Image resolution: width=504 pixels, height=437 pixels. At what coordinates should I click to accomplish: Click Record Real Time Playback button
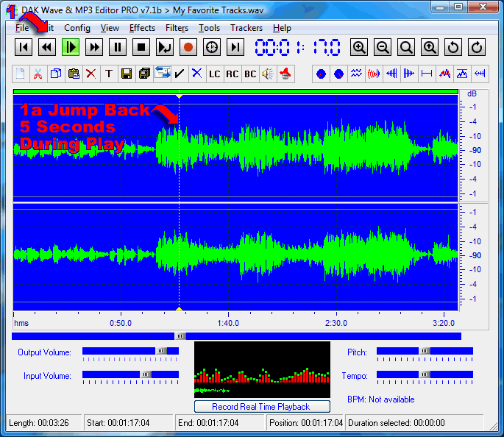(x=262, y=407)
